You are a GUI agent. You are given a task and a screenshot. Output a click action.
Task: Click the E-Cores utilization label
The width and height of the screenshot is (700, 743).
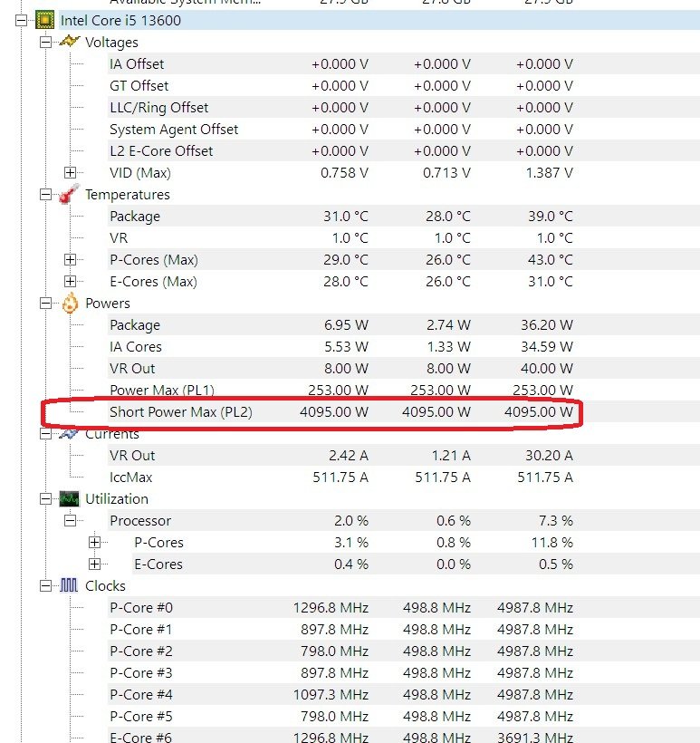pyautogui.click(x=158, y=564)
